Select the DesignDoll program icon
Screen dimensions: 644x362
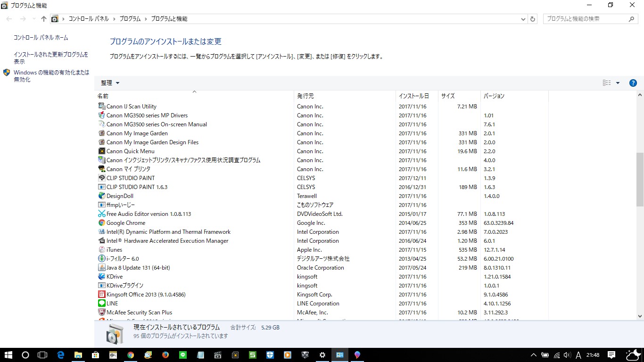point(102,196)
